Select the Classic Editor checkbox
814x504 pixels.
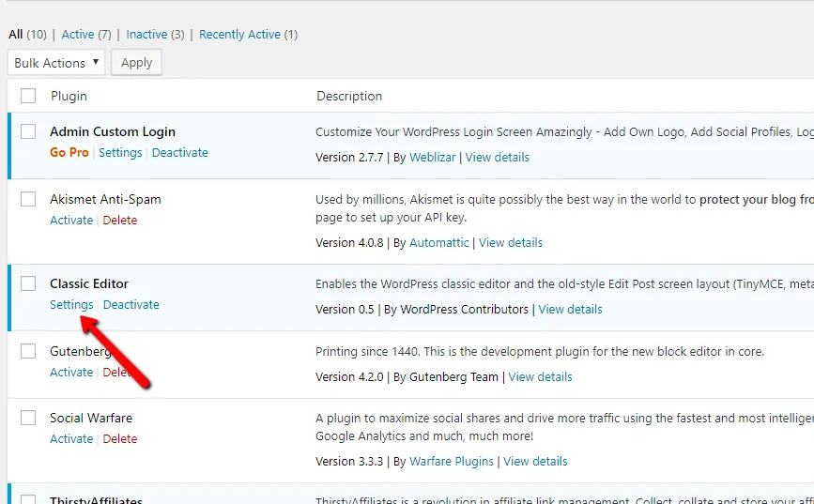tap(28, 283)
